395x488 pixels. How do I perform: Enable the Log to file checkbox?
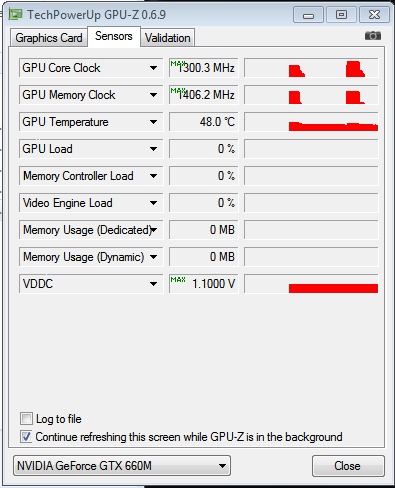[26, 418]
